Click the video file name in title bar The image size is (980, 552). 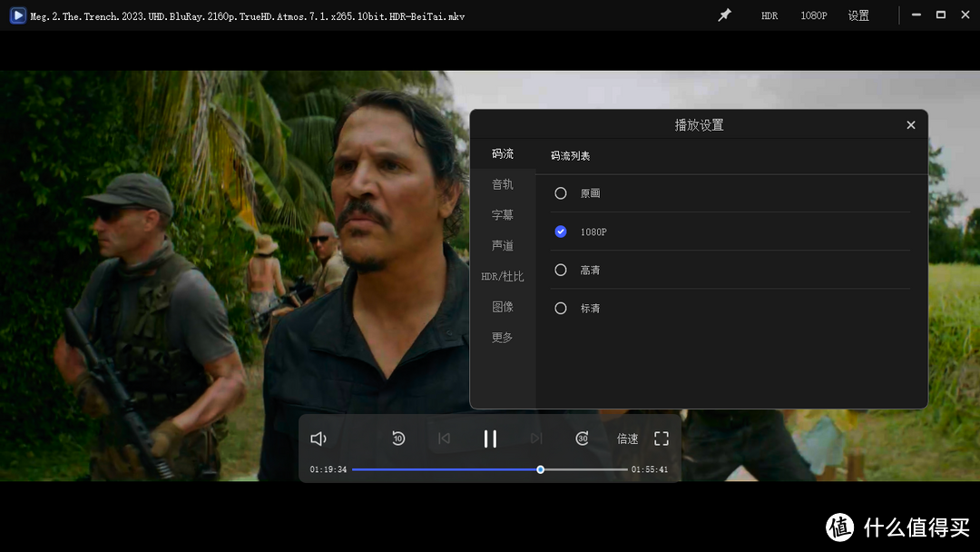click(248, 16)
